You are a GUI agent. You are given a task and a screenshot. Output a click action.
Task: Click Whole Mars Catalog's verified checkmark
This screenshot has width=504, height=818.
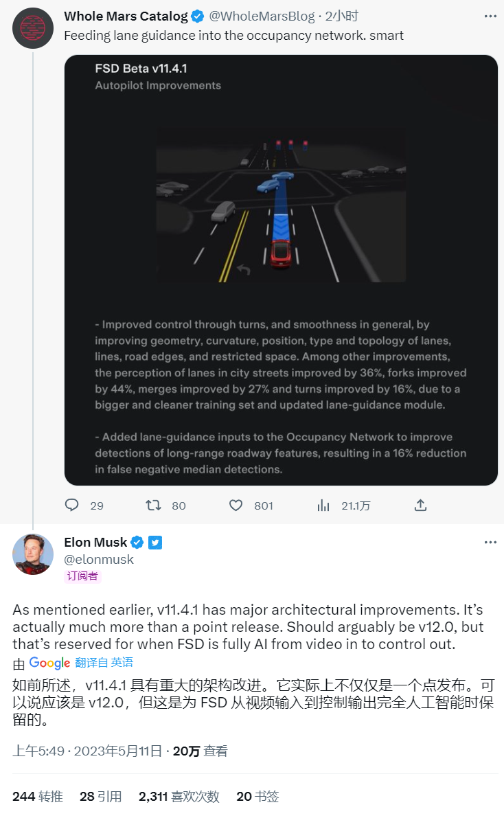tap(197, 16)
